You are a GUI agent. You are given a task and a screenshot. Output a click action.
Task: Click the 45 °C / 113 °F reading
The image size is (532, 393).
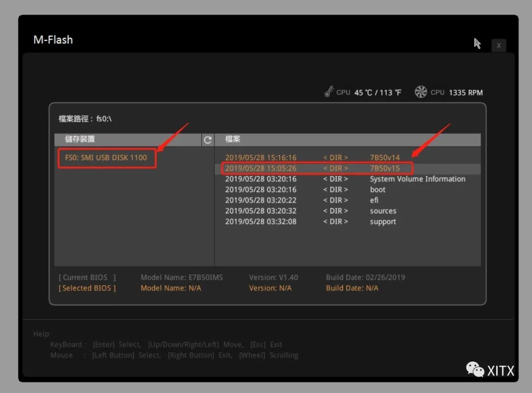pyautogui.click(x=378, y=93)
